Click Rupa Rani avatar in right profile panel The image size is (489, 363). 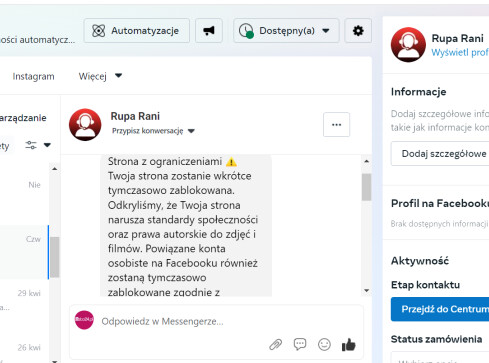(408, 45)
